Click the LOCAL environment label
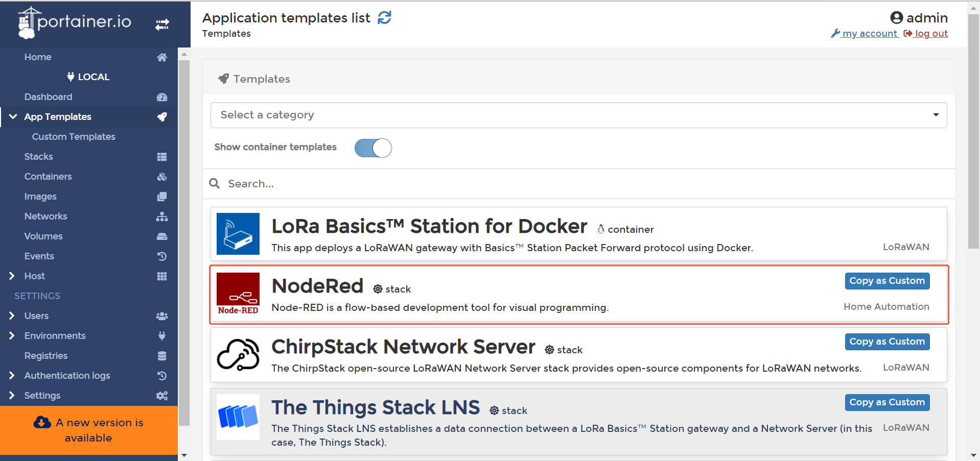Viewport: 980px width, 461px height. [94, 77]
